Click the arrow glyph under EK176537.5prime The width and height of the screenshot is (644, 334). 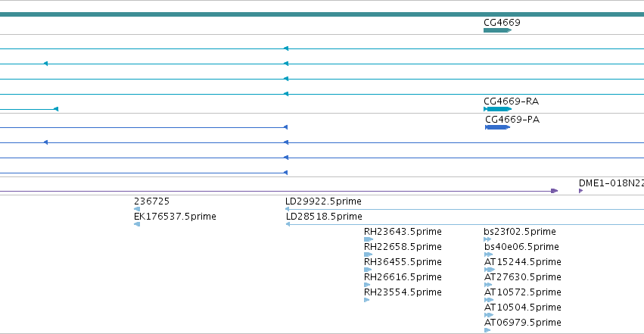pyautogui.click(x=137, y=224)
